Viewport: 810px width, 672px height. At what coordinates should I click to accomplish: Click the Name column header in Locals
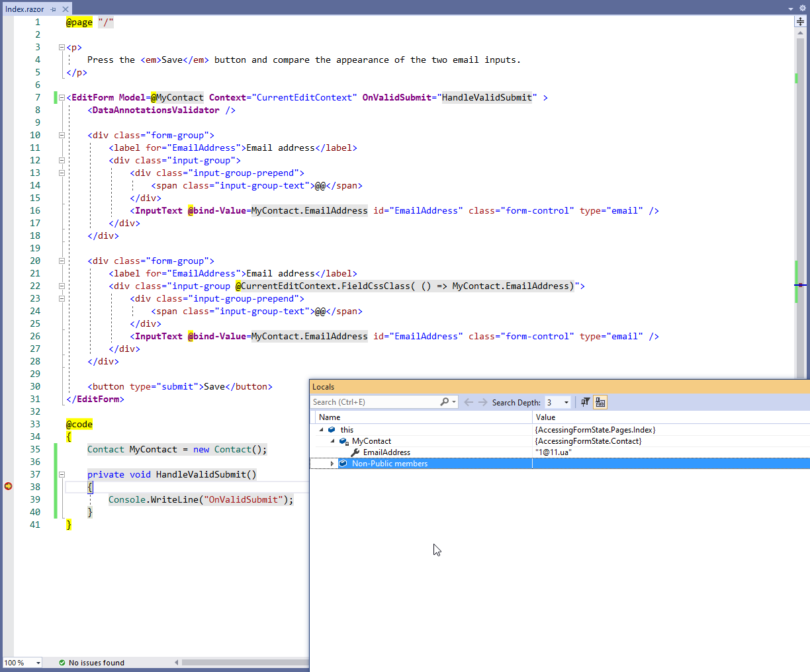422,417
